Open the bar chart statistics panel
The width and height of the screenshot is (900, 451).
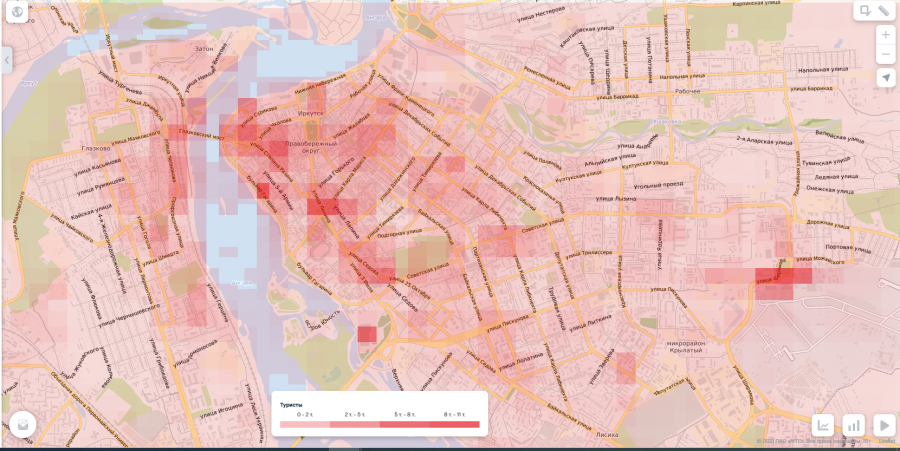pyautogui.click(x=853, y=424)
